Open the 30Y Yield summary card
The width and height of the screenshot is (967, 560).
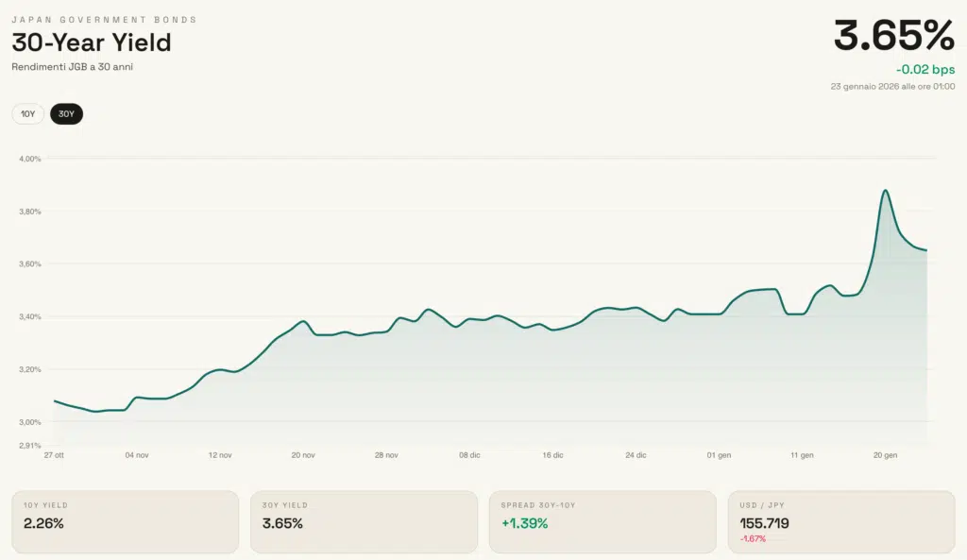[364, 521]
